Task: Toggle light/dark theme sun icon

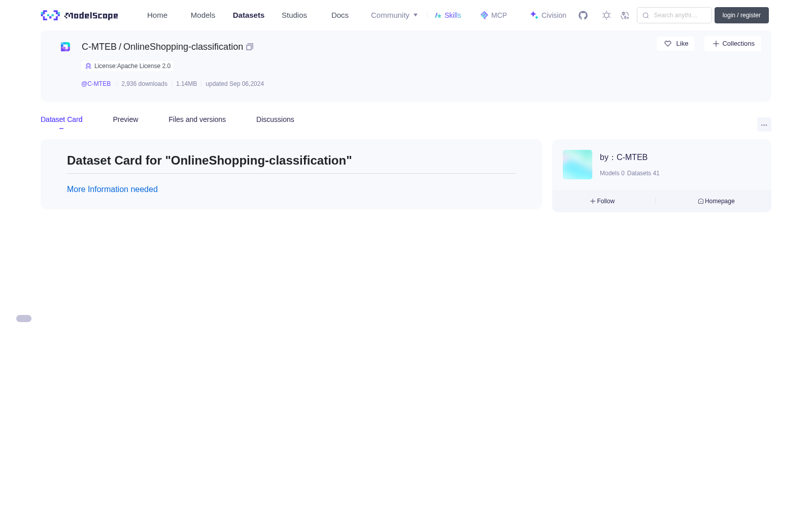Action: coord(606,15)
